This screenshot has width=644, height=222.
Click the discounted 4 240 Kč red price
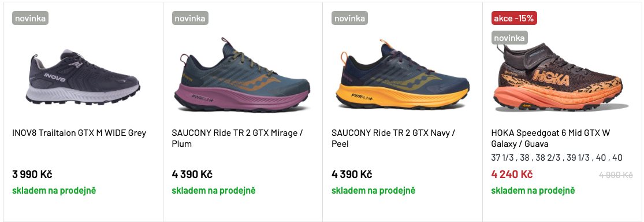pyautogui.click(x=512, y=175)
